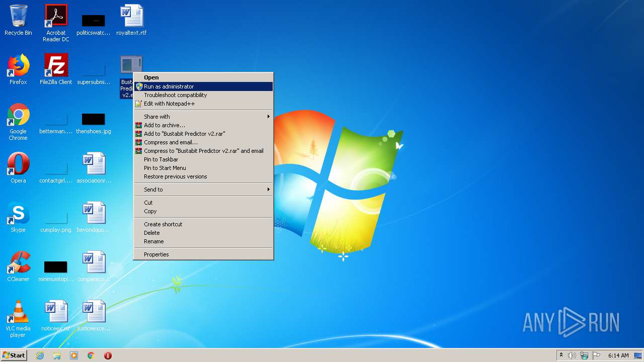Click the 6:14 AM taskbar clock

[618, 355]
